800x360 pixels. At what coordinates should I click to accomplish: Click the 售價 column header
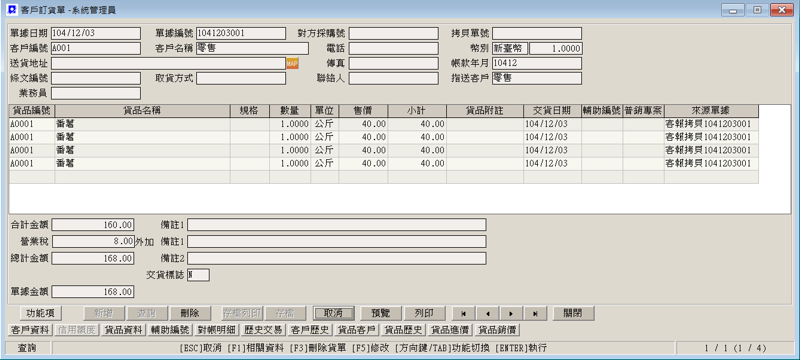click(x=363, y=111)
